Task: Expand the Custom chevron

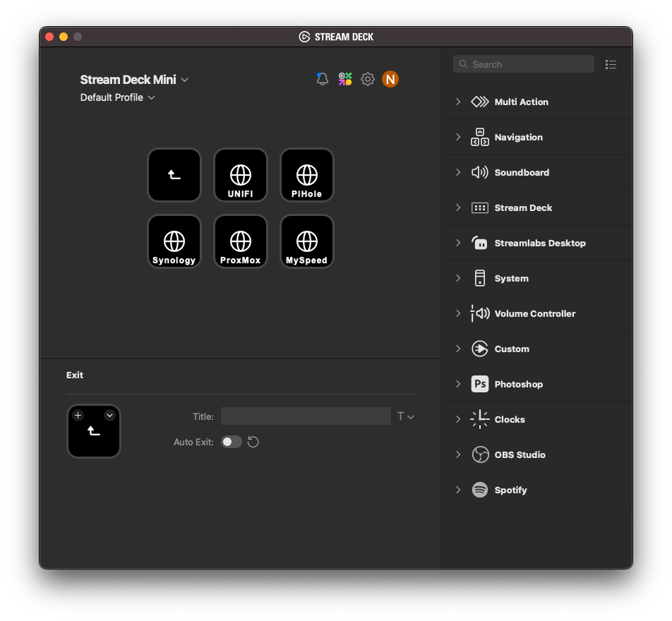Action: 458,349
